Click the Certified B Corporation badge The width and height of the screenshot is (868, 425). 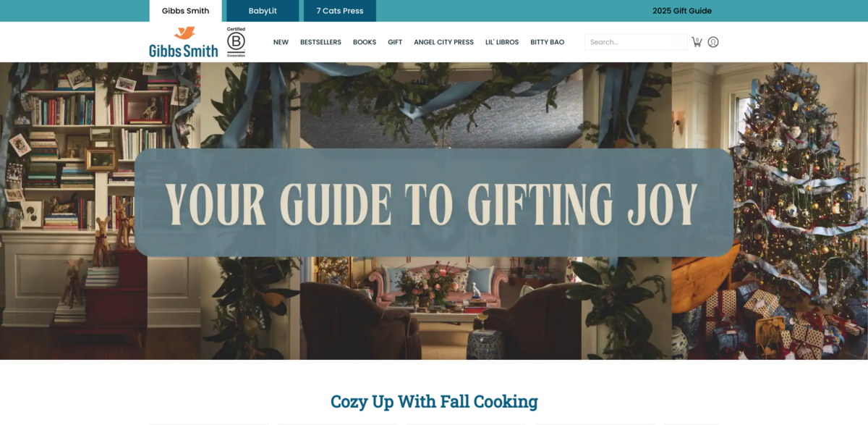tap(236, 42)
